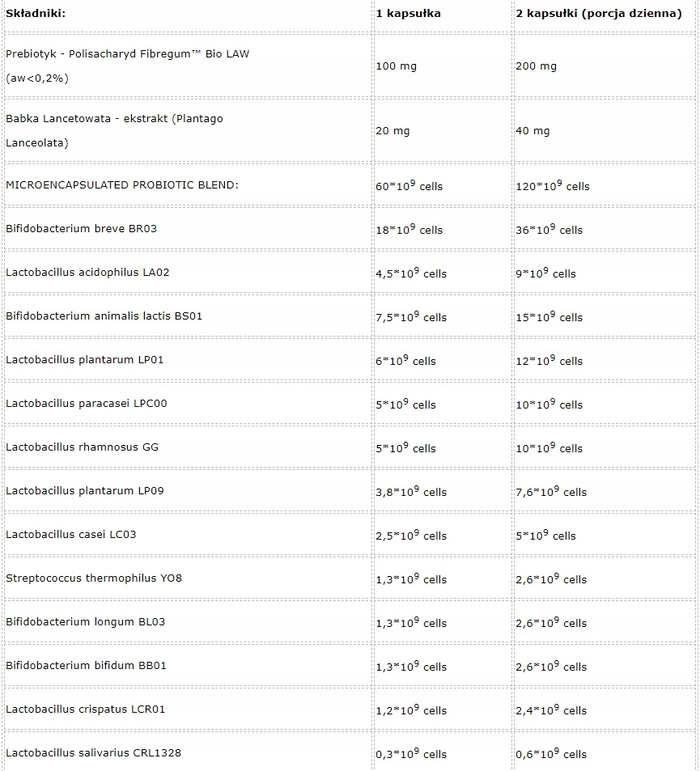
Task: Click the "200 mg" prebiotic daily dose
Action: point(536,66)
